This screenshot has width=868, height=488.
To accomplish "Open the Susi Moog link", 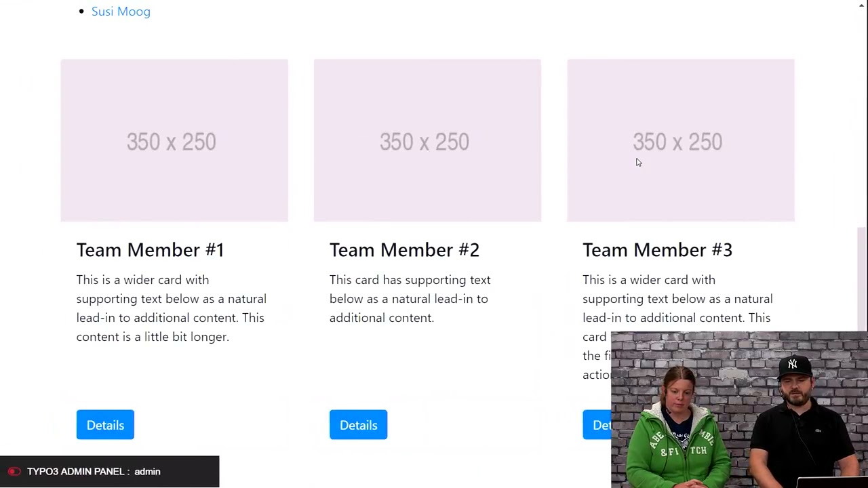I will [121, 12].
